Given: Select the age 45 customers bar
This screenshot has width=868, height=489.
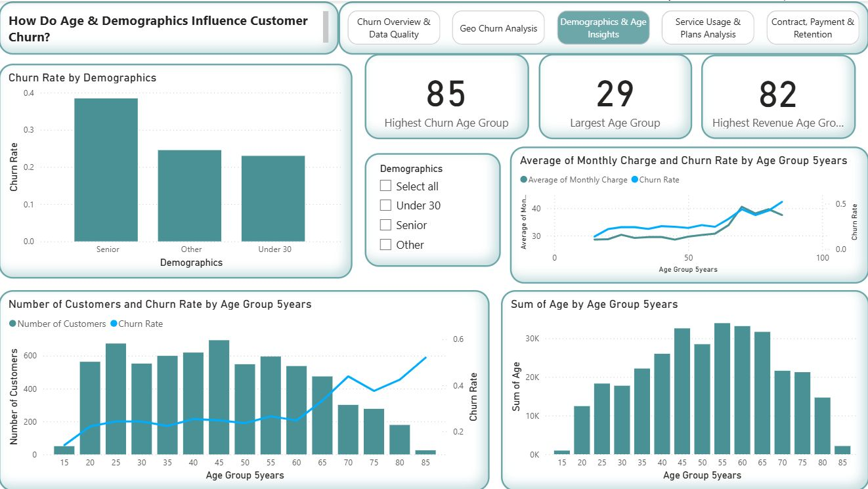Looking at the screenshot, I should click(x=219, y=397).
